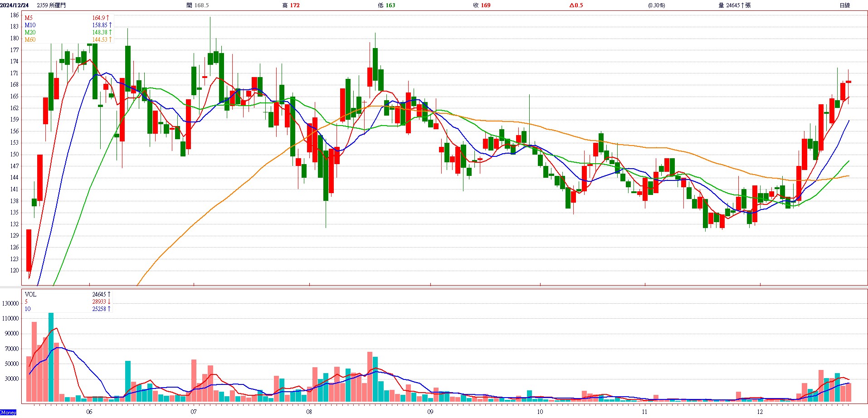This screenshot has width=868, height=418.
Task: Click the 09 month marker on time axis
Action: (x=430, y=412)
